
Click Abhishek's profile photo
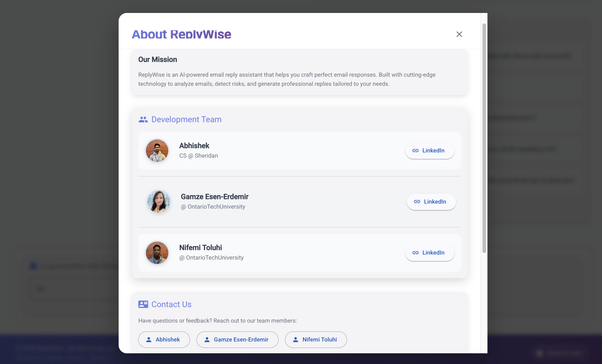[157, 151]
